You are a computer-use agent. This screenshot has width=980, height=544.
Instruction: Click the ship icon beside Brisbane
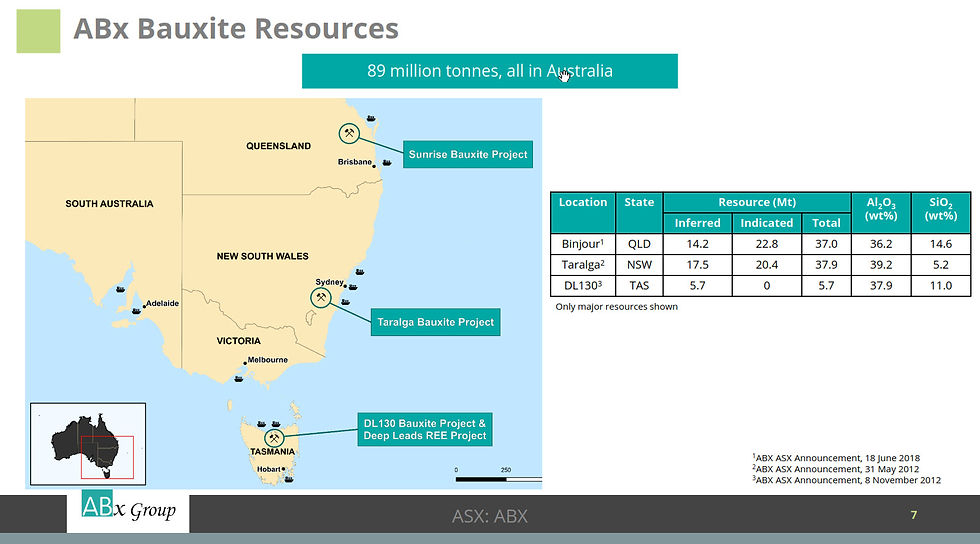pyautogui.click(x=387, y=163)
